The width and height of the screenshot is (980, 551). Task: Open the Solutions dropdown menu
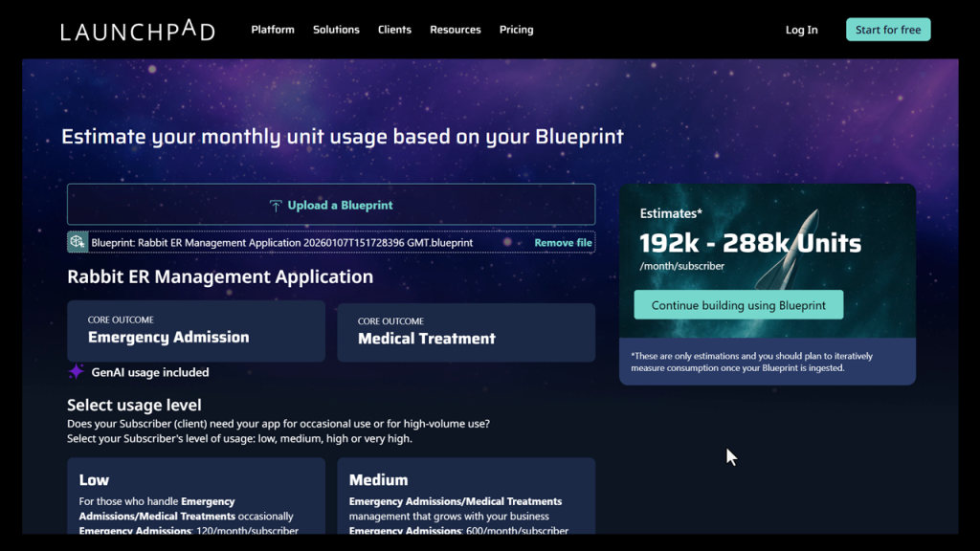coord(336,30)
